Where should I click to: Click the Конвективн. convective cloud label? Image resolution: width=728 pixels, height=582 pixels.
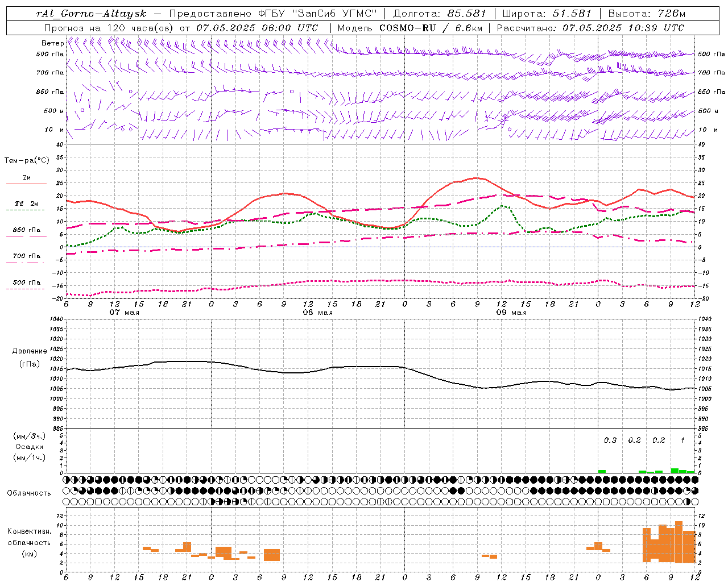click(30, 531)
